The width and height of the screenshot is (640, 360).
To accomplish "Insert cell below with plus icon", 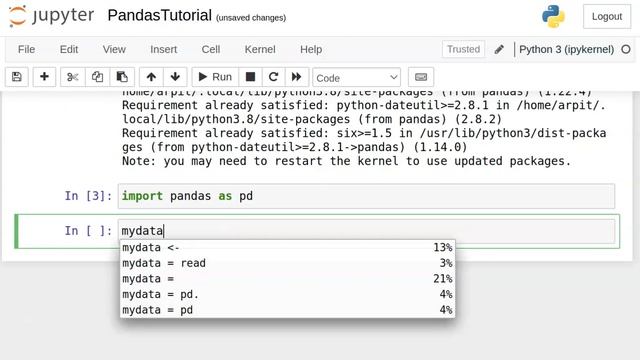I will pyautogui.click(x=44, y=77).
